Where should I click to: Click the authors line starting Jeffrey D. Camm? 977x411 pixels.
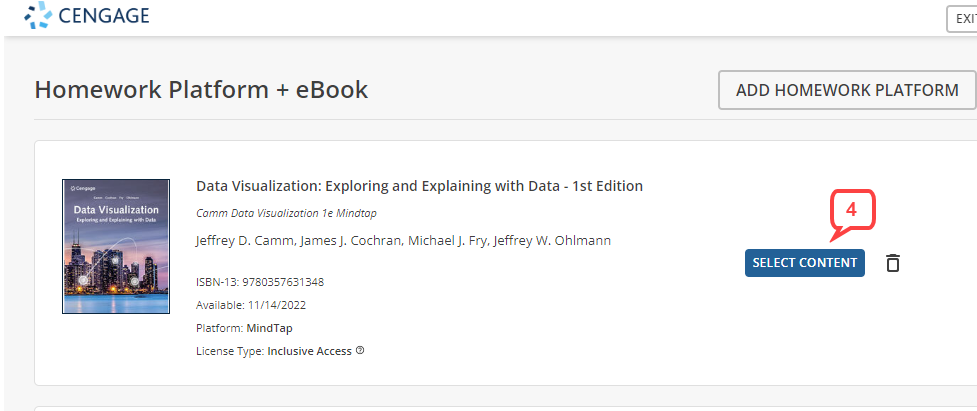tap(403, 240)
